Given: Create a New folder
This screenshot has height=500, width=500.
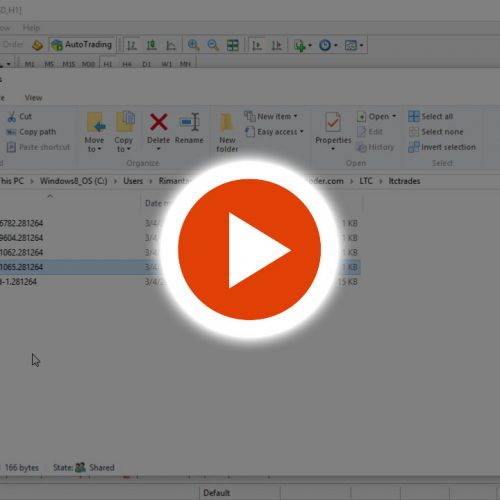Looking at the screenshot, I should point(227,133).
